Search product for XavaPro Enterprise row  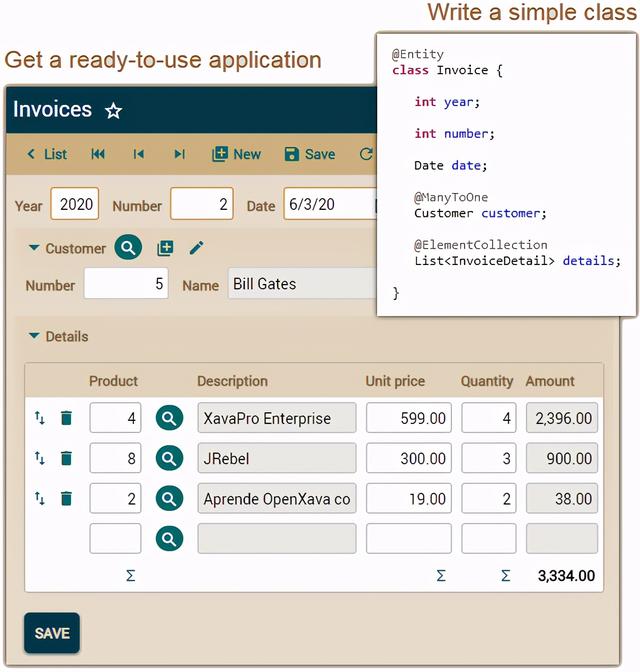pos(169,418)
